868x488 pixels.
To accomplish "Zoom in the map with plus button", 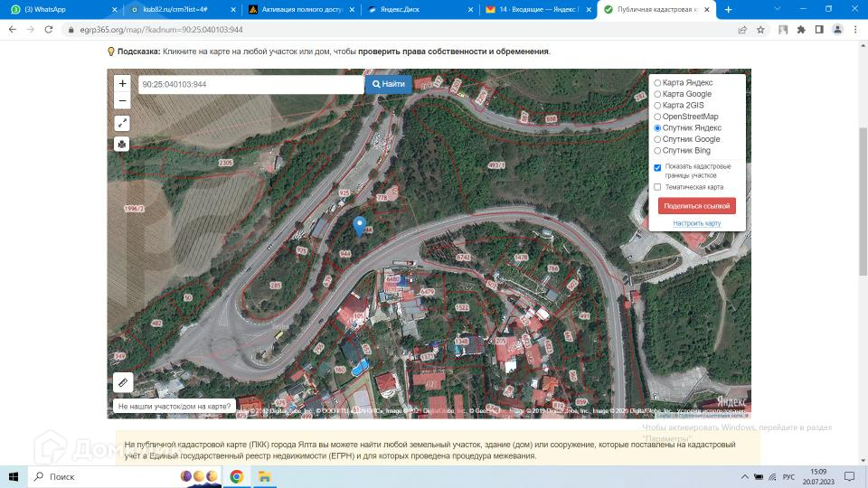I will click(x=123, y=84).
